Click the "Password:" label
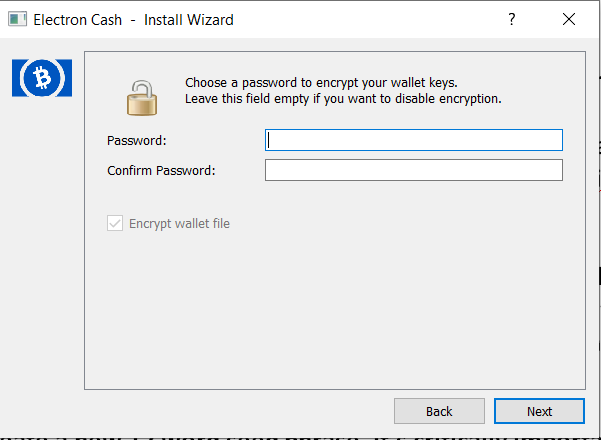The image size is (601, 440). coord(137,141)
